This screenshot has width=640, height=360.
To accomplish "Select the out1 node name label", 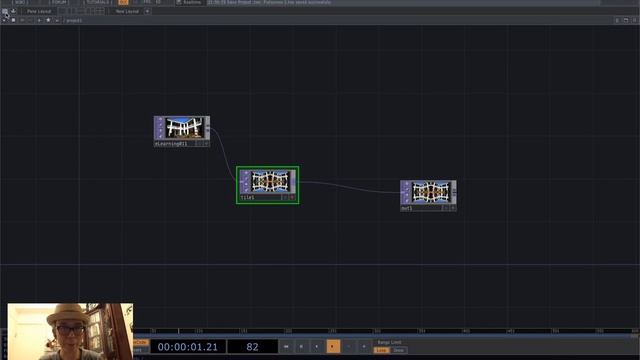I will click(407, 208).
